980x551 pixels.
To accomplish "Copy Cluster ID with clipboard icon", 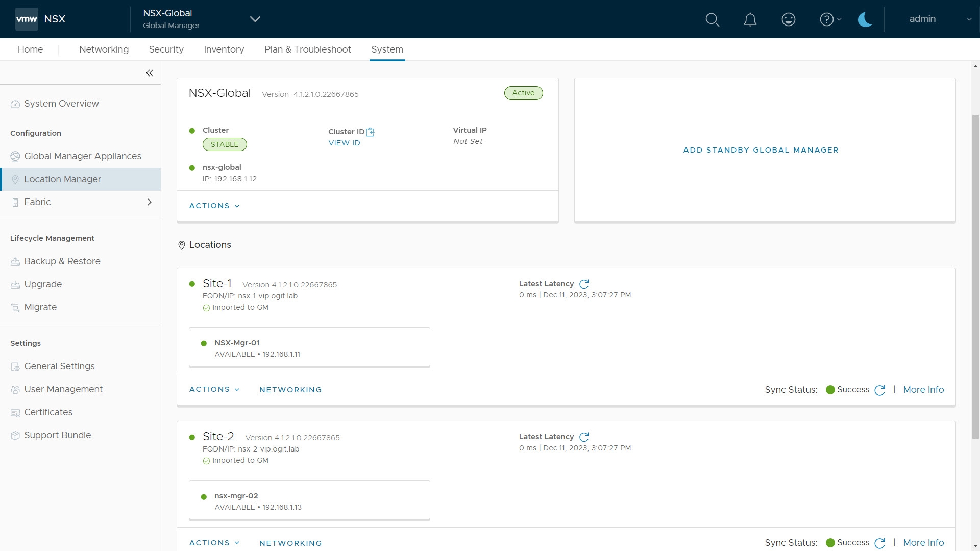I will point(371,132).
